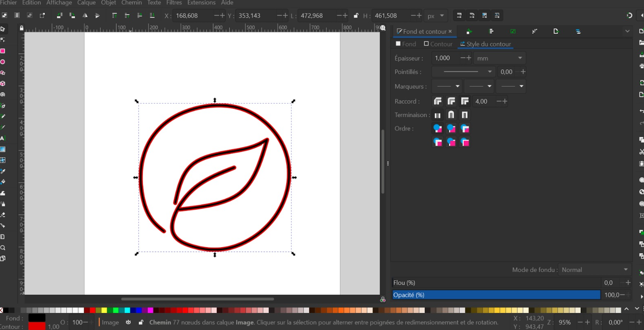Screen dimensions: 644x330
Task: Select the Rectangle tool
Action: 3,51
